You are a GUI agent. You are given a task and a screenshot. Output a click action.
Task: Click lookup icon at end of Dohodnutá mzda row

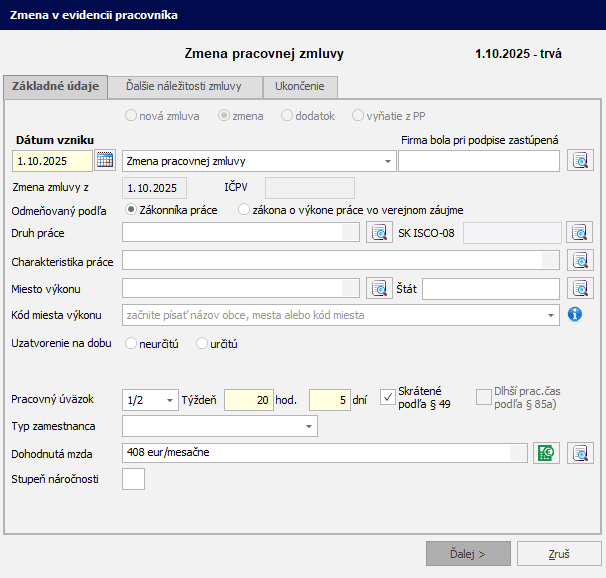pos(580,452)
